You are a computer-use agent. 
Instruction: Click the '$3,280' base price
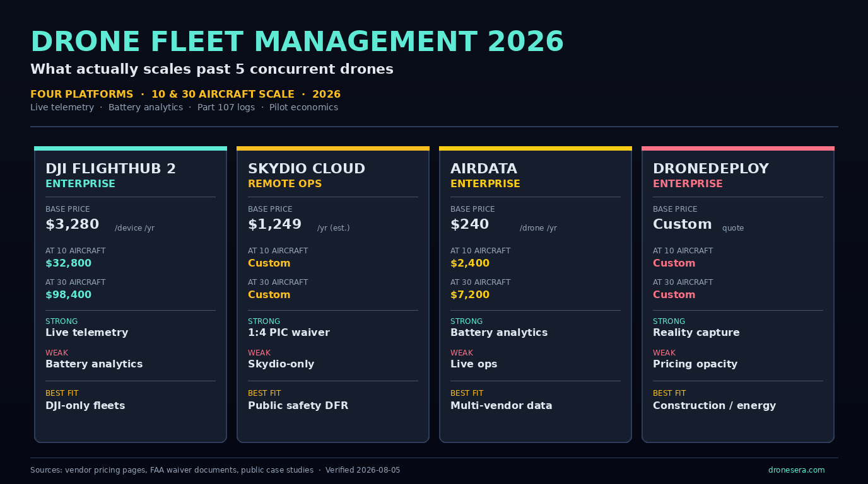coord(73,224)
